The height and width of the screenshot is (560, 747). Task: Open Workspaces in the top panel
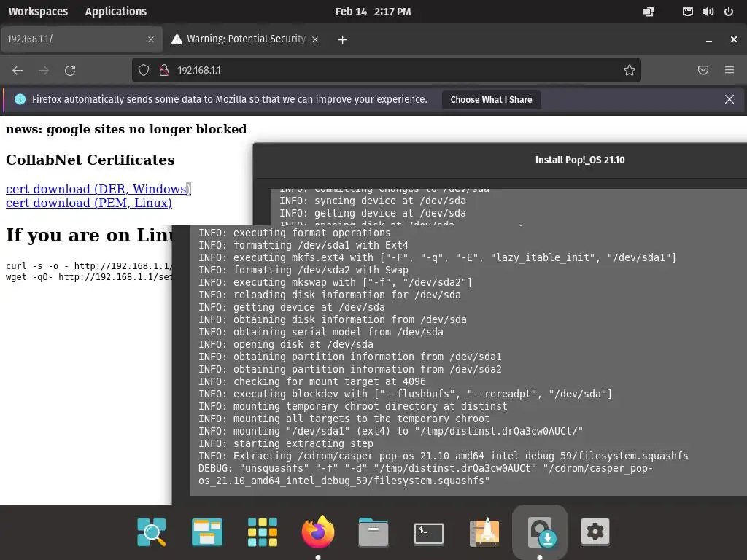[x=38, y=12]
